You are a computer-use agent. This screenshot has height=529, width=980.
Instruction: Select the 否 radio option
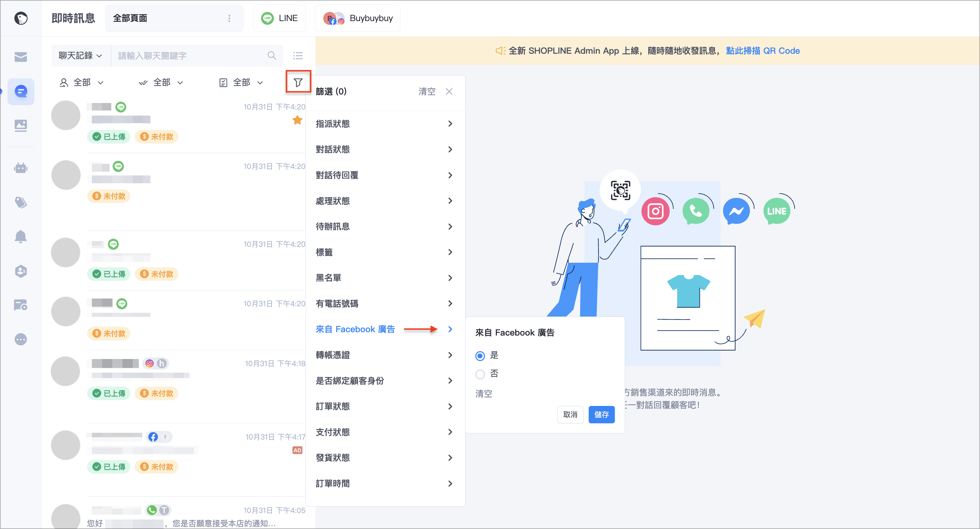coord(480,374)
